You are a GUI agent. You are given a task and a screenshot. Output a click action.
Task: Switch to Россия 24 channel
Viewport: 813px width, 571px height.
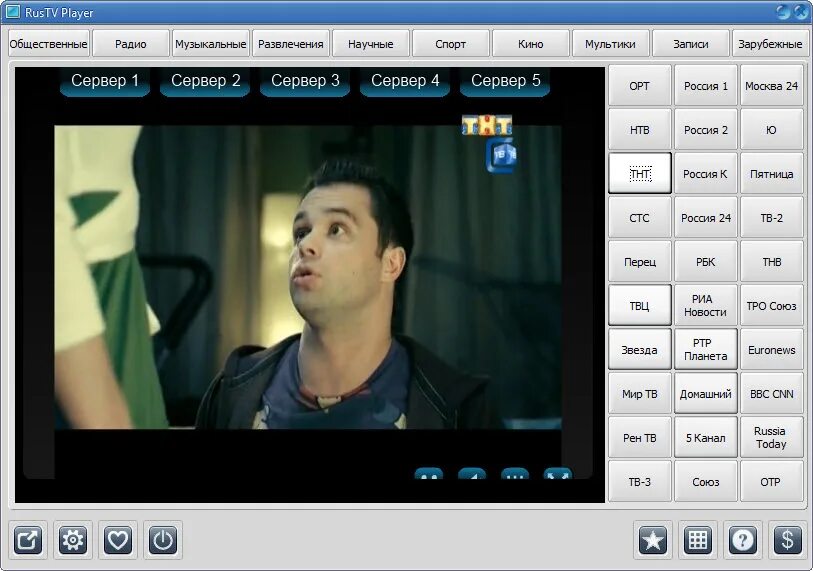(x=706, y=218)
